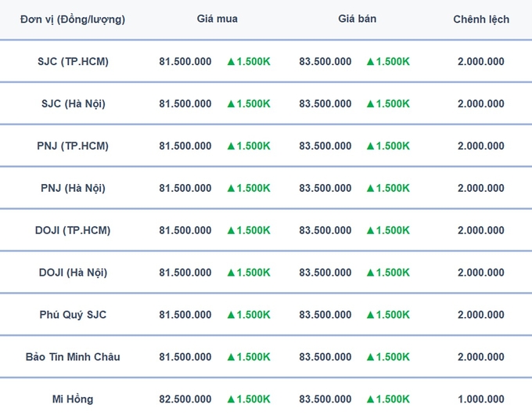532x415 pixels.
Task: Select PNJ (Hà Nội) sell price 83.500.000
Action: pyautogui.click(x=325, y=188)
